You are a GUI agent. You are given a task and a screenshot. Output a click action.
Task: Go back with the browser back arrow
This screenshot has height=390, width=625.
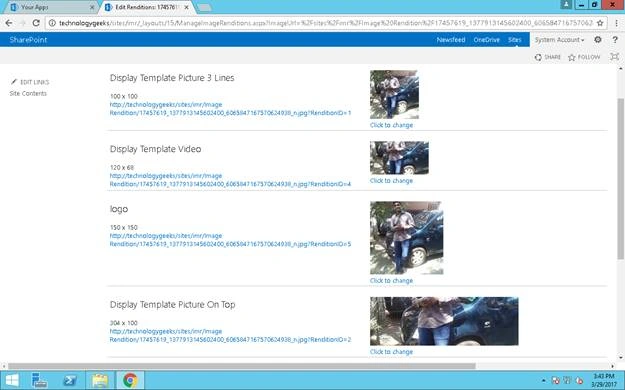click(x=9, y=23)
